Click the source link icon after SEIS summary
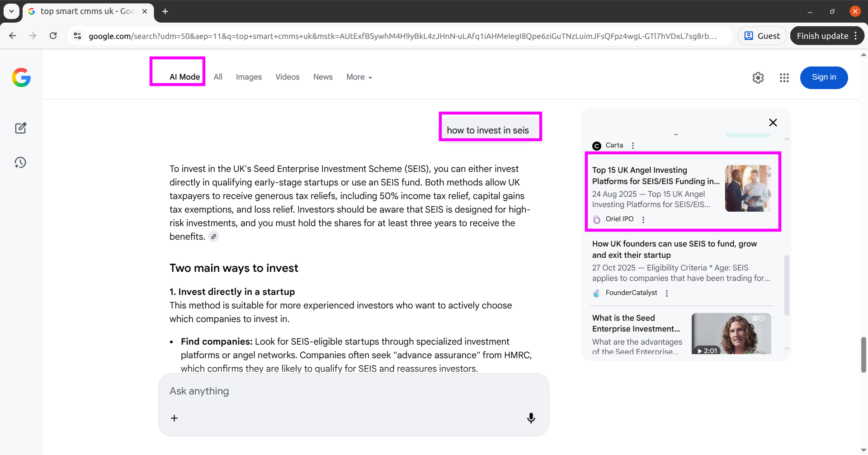The width and height of the screenshot is (868, 455). coord(214,236)
